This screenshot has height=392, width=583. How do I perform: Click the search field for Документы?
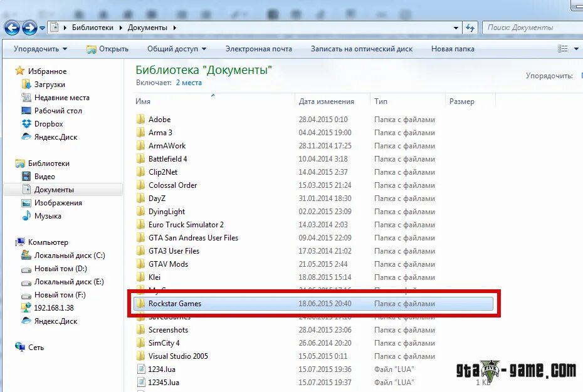[x=532, y=28]
